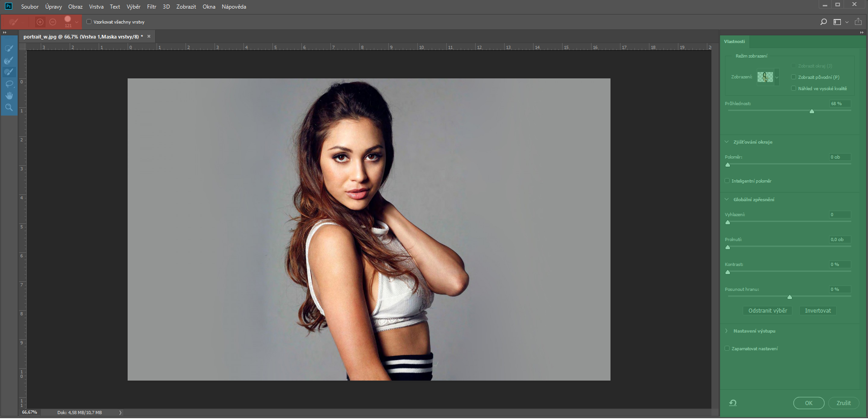This screenshot has height=420, width=868.
Task: Open the Výběr menu
Action: tap(133, 7)
